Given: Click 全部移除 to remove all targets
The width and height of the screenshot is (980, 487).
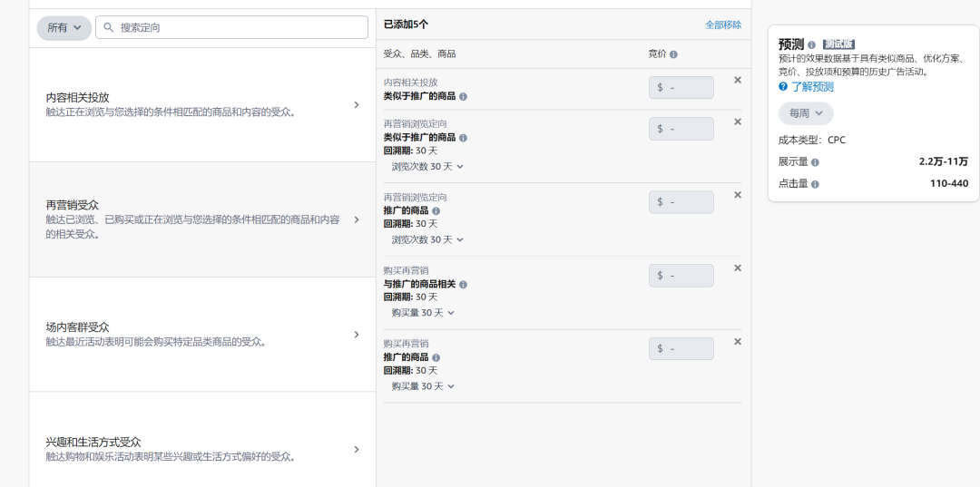Looking at the screenshot, I should [723, 25].
